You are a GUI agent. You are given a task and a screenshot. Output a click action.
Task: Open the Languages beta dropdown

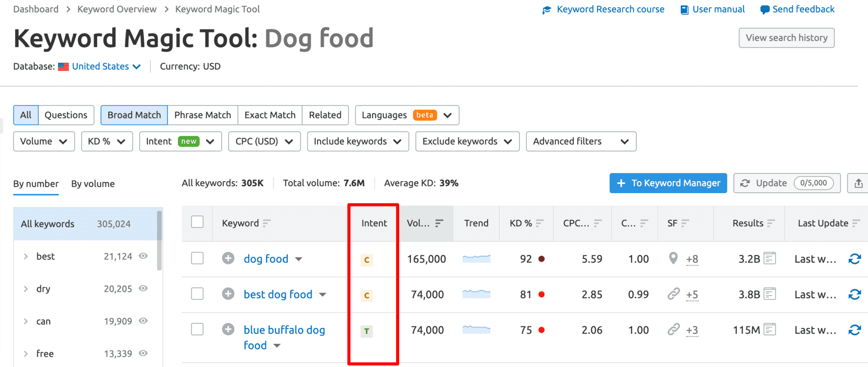(407, 115)
